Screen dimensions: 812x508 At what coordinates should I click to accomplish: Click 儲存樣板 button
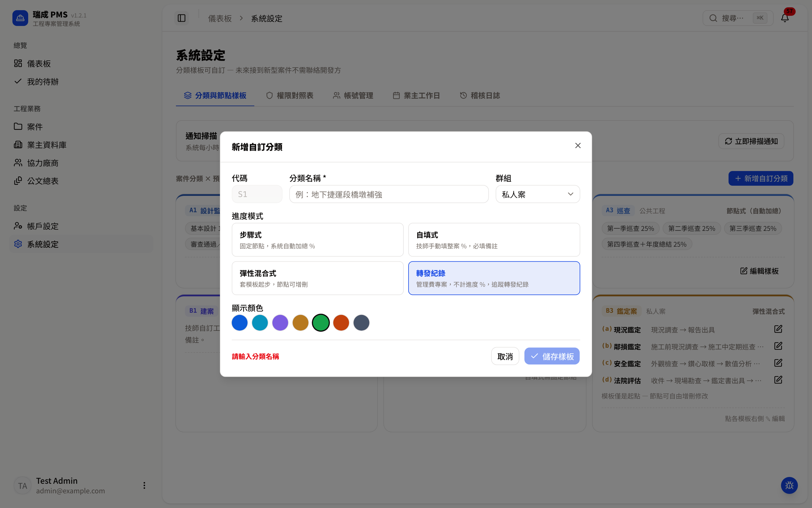coord(552,356)
